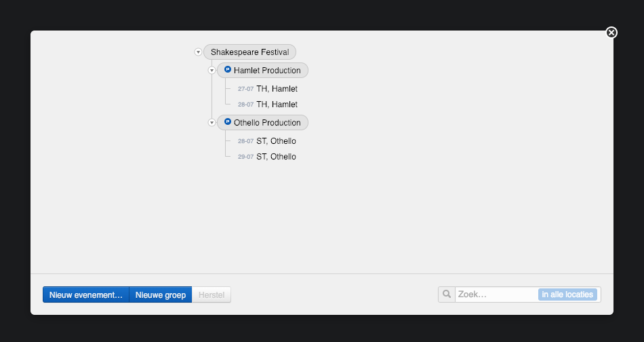Click the magnifying glass search icon

pos(447,294)
